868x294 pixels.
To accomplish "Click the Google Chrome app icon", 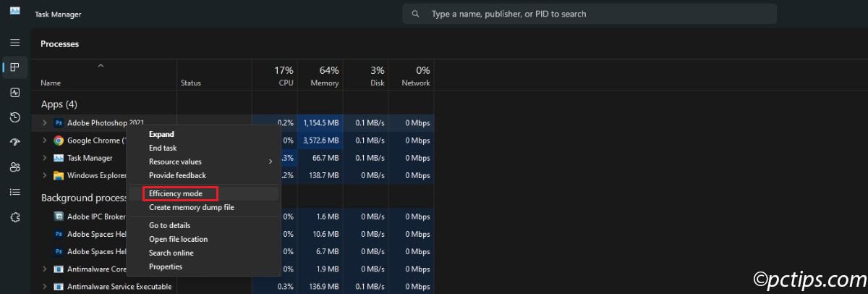I will (x=59, y=140).
